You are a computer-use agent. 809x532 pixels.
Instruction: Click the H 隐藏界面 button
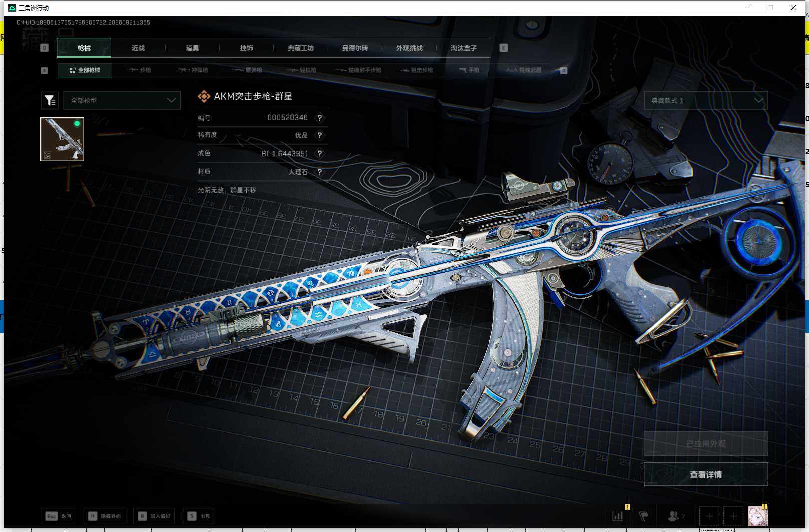click(104, 516)
